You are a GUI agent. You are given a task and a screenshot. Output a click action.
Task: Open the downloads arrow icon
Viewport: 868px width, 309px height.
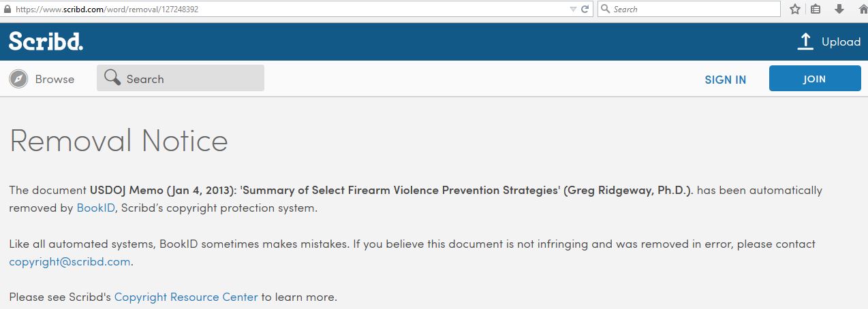839,10
